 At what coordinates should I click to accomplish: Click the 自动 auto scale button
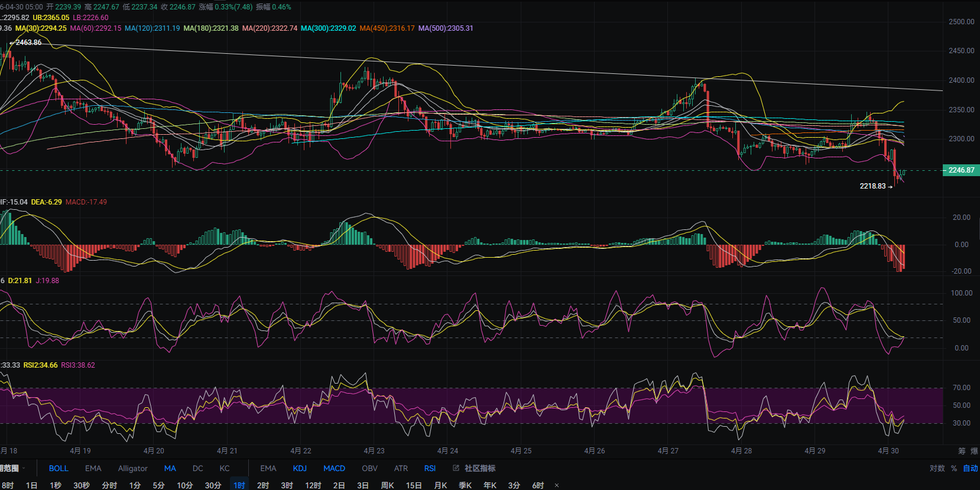tap(971, 468)
